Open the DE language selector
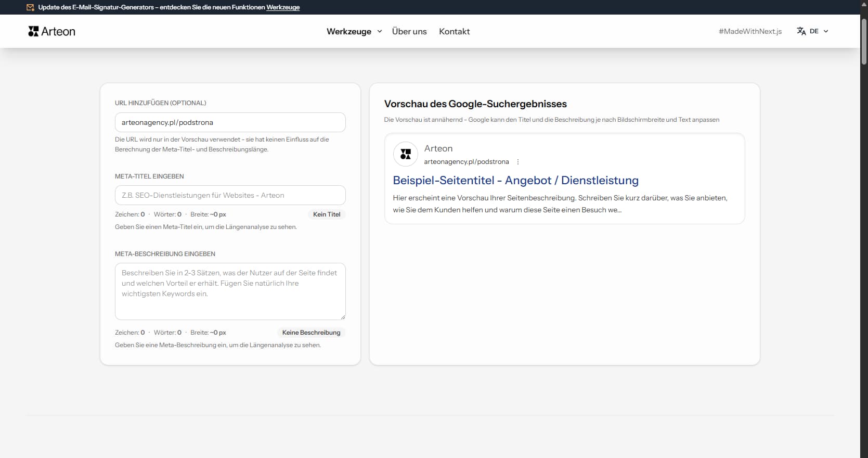Image resolution: width=868 pixels, height=458 pixels. point(812,31)
